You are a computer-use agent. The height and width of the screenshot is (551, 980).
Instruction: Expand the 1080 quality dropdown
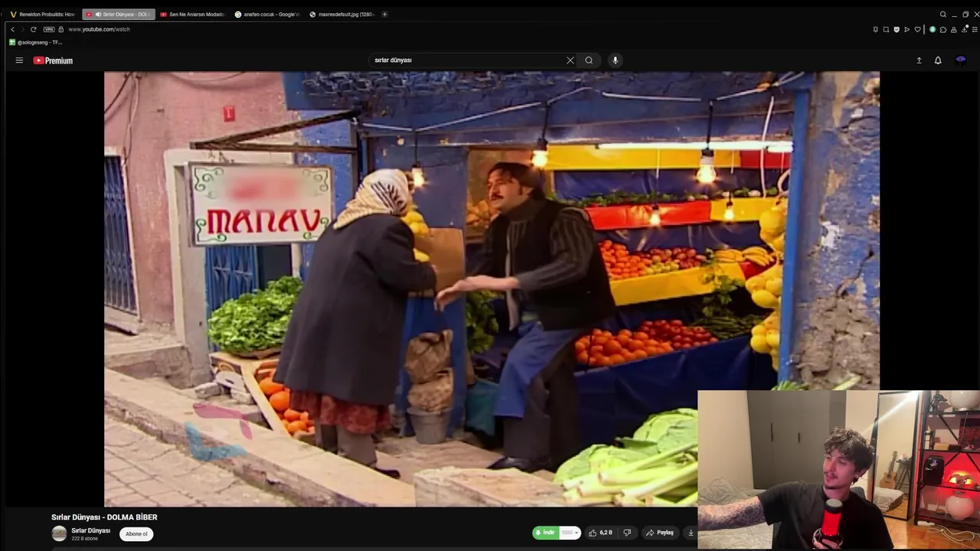point(570,533)
